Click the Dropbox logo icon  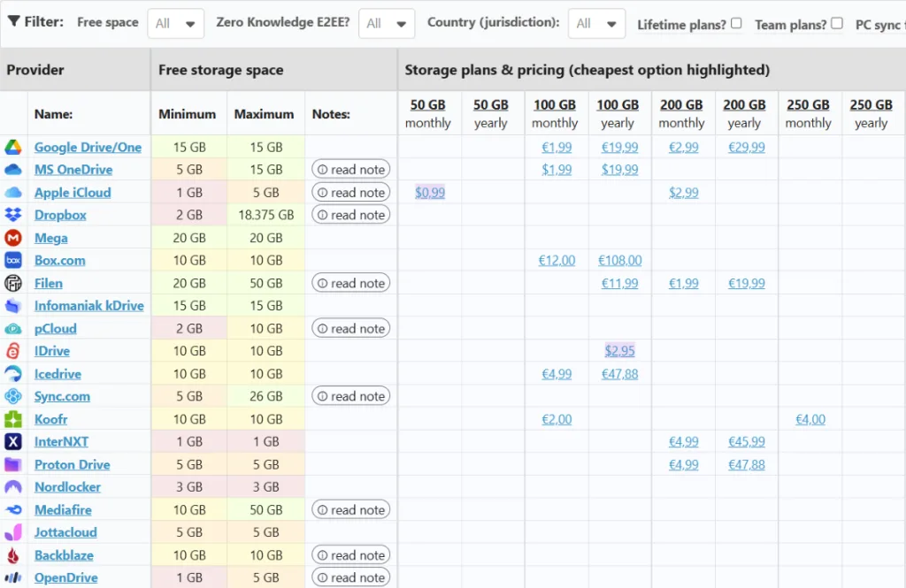click(x=13, y=215)
